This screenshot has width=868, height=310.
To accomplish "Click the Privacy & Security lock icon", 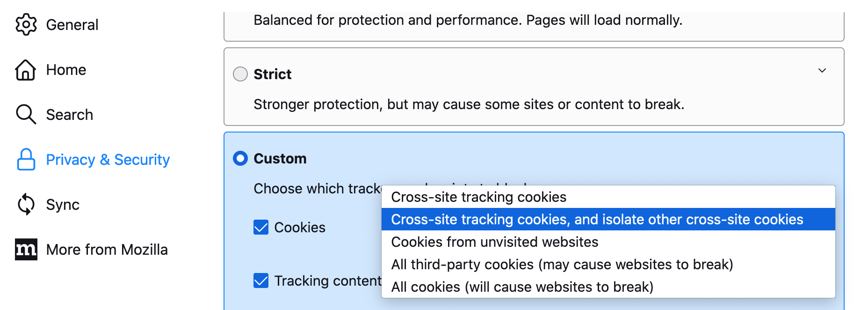I will tap(26, 159).
